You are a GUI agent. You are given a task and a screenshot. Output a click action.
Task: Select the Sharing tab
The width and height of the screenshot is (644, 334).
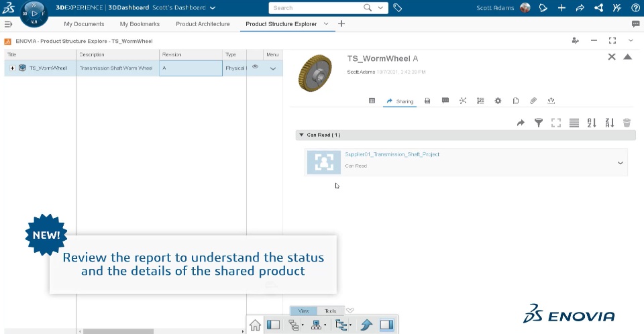click(x=400, y=101)
